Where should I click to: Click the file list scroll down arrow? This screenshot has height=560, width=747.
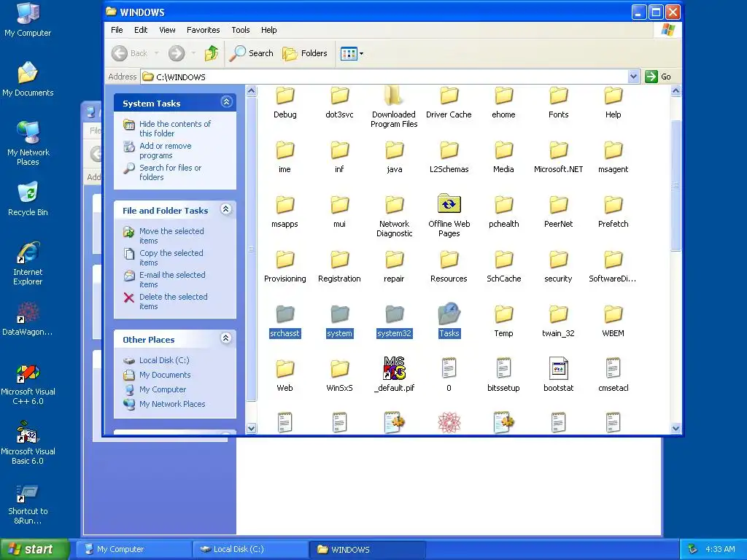click(x=676, y=428)
